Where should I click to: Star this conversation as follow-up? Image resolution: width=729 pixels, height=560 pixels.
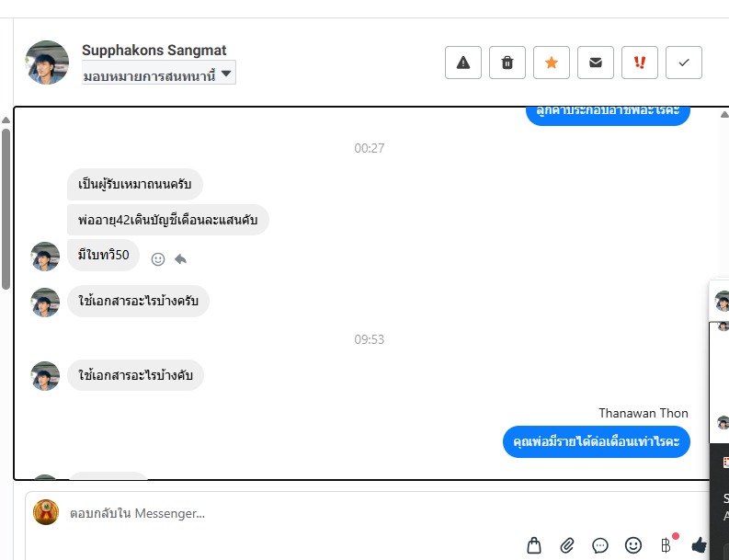[552, 63]
